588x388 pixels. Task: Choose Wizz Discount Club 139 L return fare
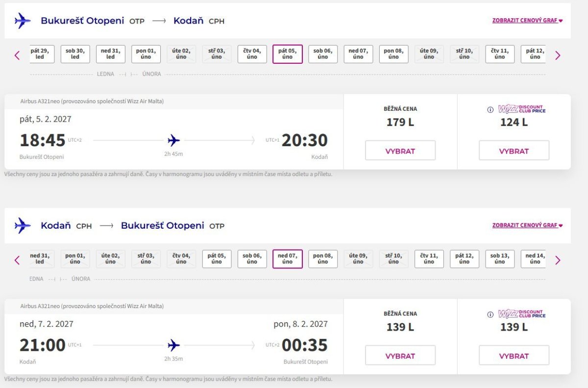click(514, 356)
